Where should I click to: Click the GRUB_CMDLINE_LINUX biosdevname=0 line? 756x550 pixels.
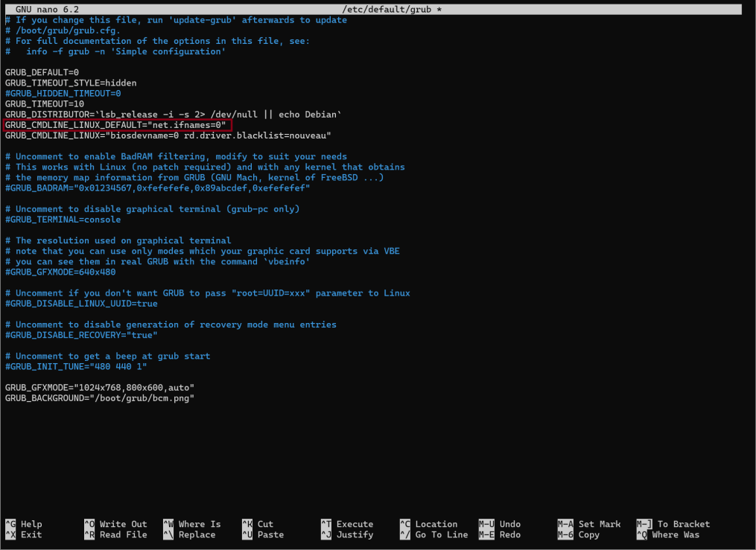pyautogui.click(x=168, y=135)
